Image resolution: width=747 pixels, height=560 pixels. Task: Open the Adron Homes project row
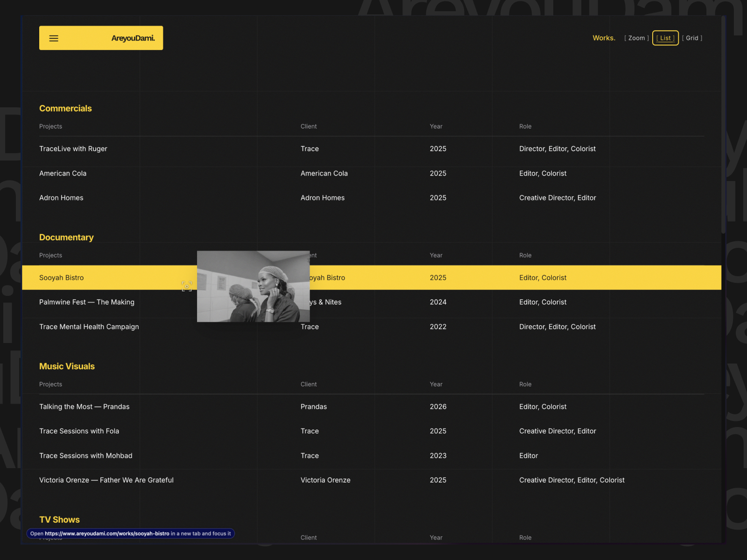372,198
